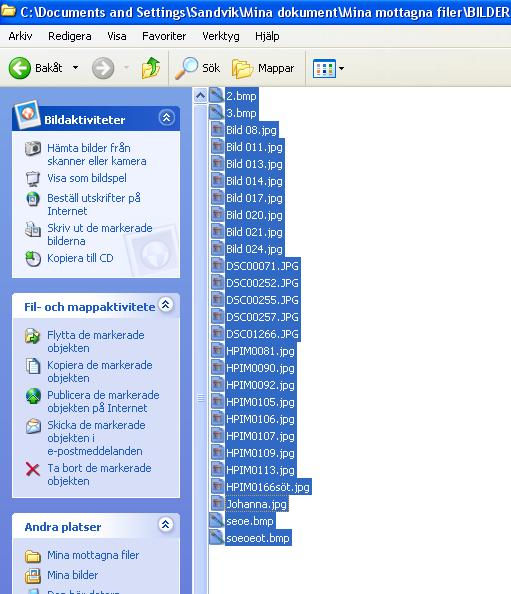Viewport: 511px width, 594px height.
Task: Click the envelope icon for sending e-mail
Action: pyautogui.click(x=33, y=426)
